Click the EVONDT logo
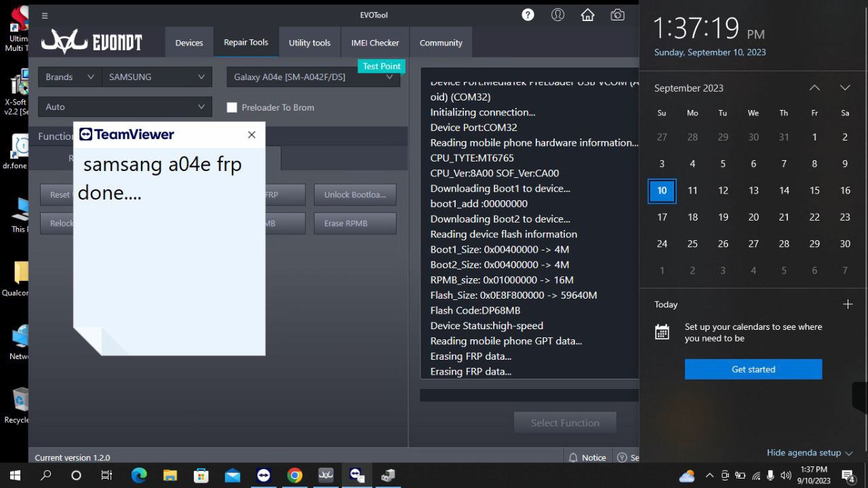This screenshot has height=488, width=868. [92, 42]
